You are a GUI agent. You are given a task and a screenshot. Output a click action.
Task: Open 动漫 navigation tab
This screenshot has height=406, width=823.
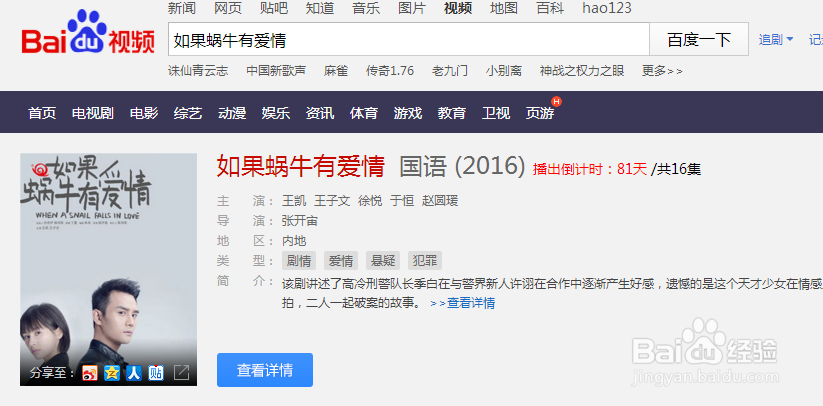pyautogui.click(x=232, y=113)
